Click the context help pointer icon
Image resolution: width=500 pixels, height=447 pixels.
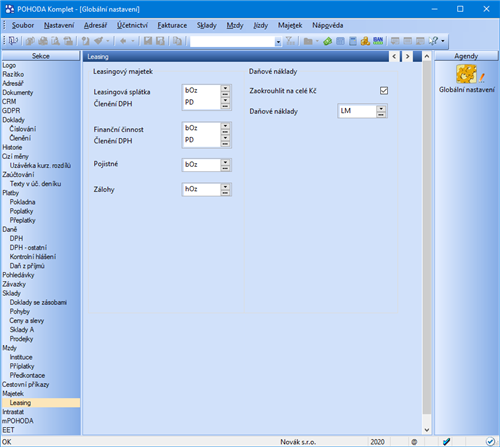pyautogui.click(x=433, y=41)
